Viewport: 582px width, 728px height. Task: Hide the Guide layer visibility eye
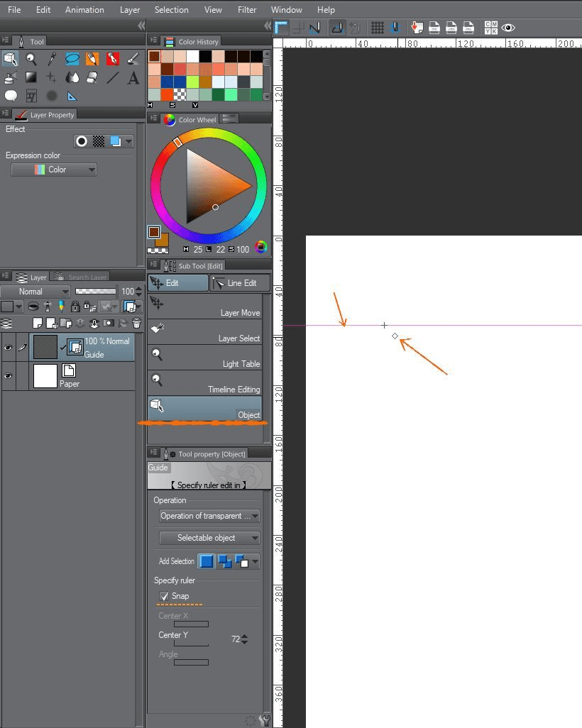click(x=9, y=348)
